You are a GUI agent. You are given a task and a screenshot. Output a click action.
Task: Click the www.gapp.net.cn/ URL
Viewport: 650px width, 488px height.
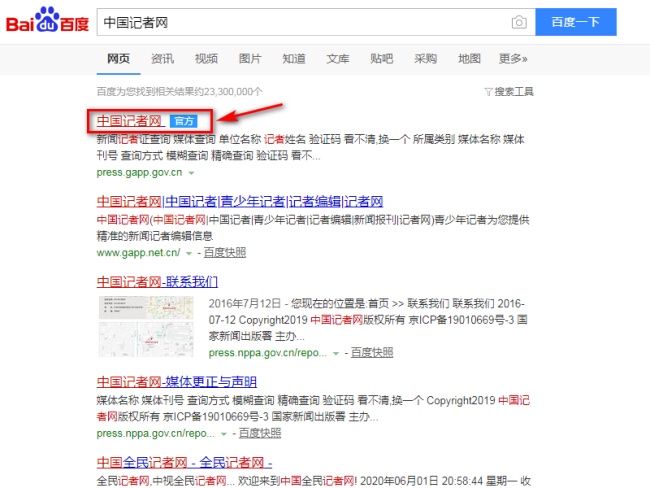point(138,252)
